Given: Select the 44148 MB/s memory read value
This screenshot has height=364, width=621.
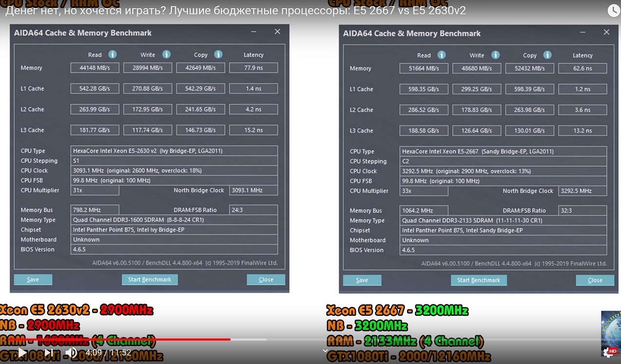Looking at the screenshot, I should [95, 68].
